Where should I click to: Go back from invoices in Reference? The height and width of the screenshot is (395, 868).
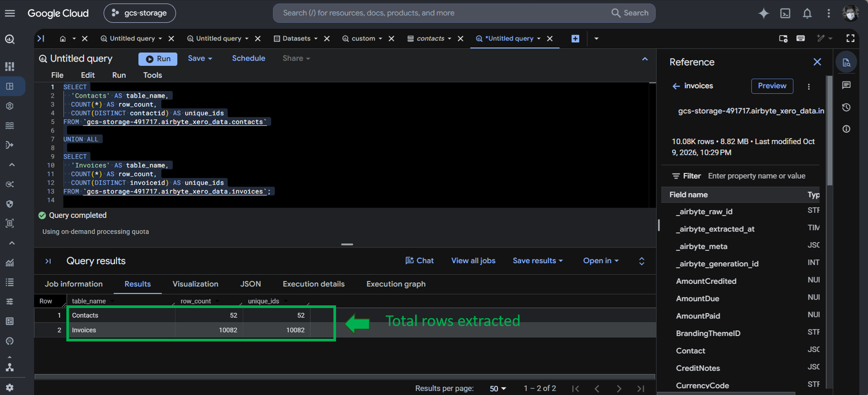pyautogui.click(x=676, y=86)
